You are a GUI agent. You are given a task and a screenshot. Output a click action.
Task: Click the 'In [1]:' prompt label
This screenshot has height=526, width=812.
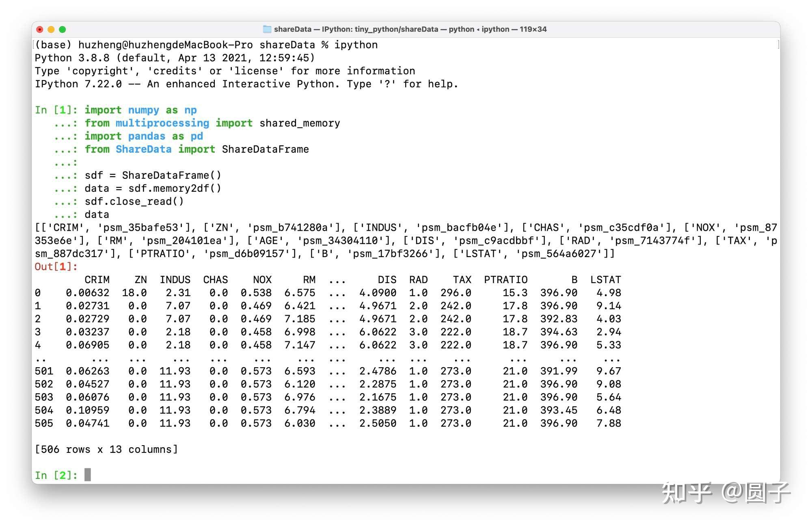[56, 110]
